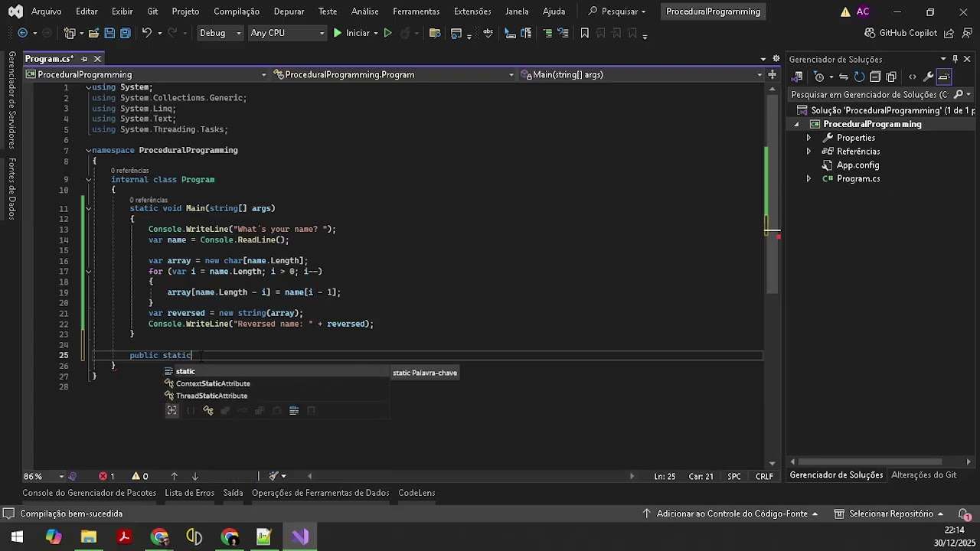Switch views icon in Solution Explorer

[x=797, y=77]
